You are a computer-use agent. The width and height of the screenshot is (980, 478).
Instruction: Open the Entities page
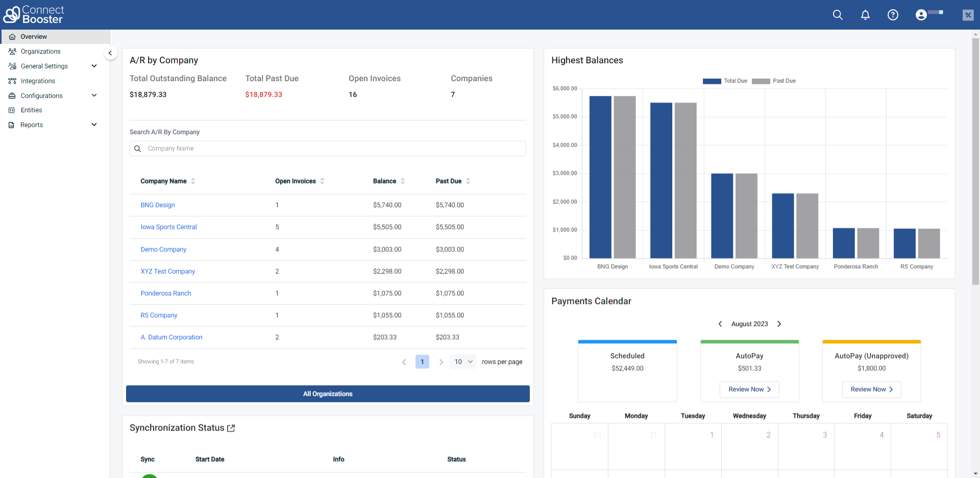pos(32,110)
